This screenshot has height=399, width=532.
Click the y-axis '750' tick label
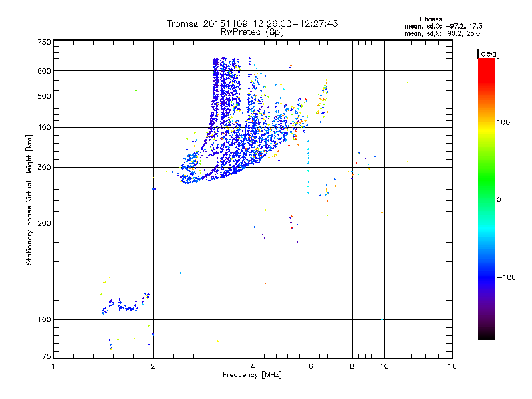pos(44,42)
